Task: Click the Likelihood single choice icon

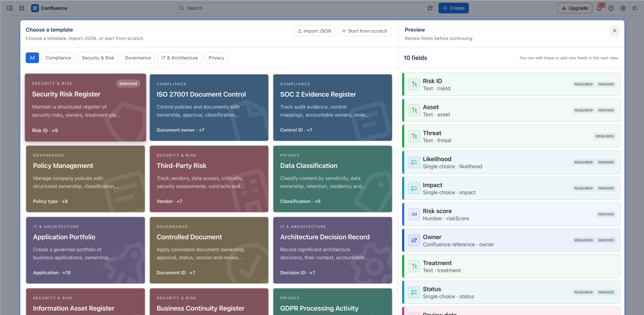Action: pos(414,162)
